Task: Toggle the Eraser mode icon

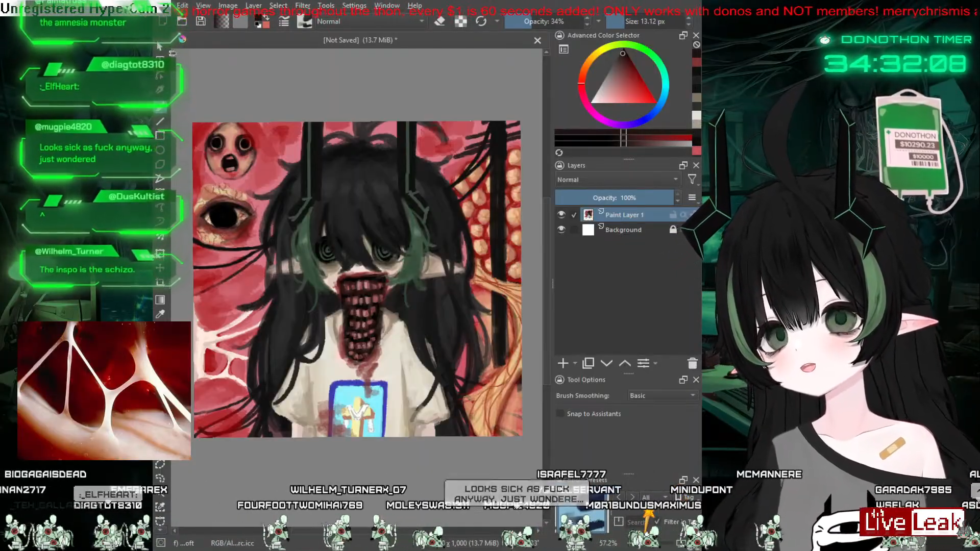Action: (439, 21)
